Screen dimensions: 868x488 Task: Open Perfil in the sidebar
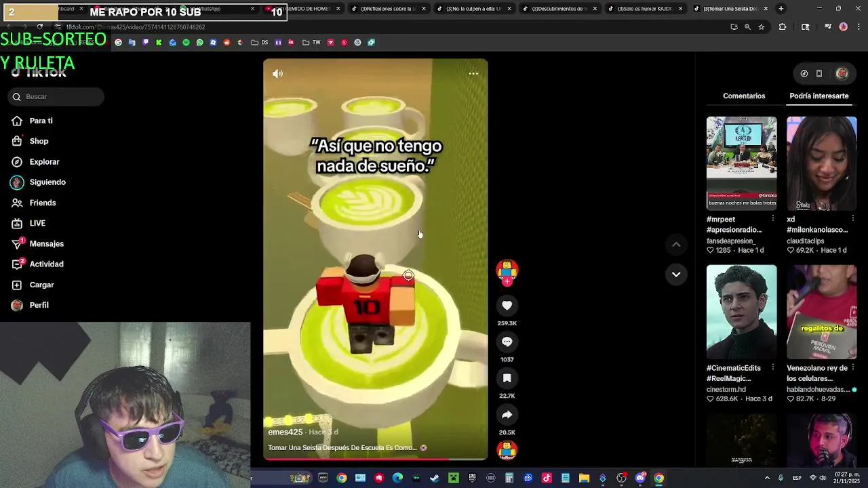pos(39,305)
